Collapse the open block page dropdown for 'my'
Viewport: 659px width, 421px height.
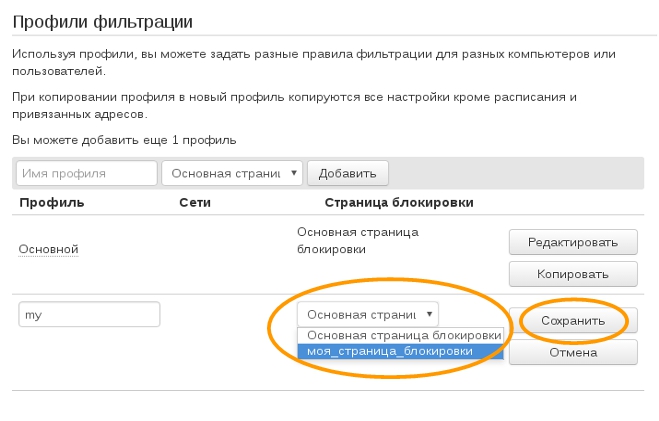368,314
